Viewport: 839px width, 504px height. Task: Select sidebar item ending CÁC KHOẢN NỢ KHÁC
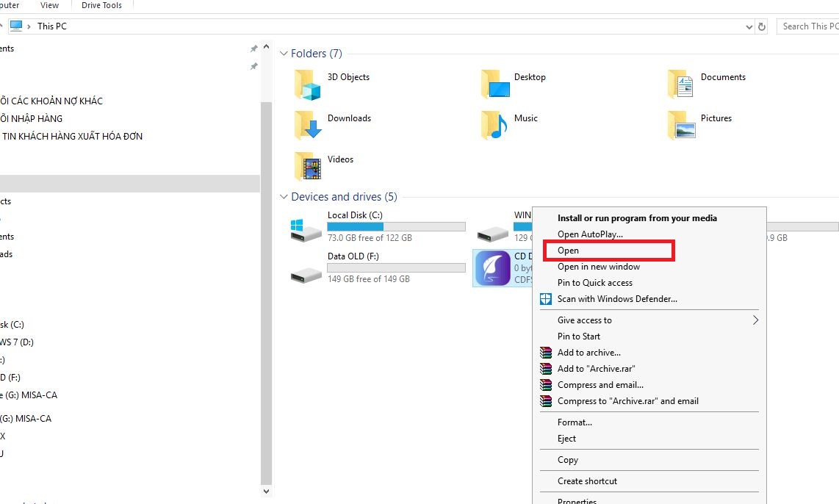51,101
